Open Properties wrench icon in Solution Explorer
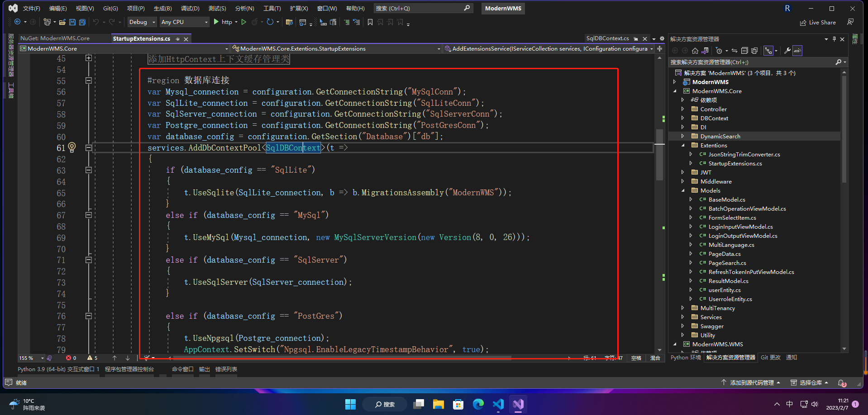This screenshot has width=868, height=415. click(x=787, y=51)
